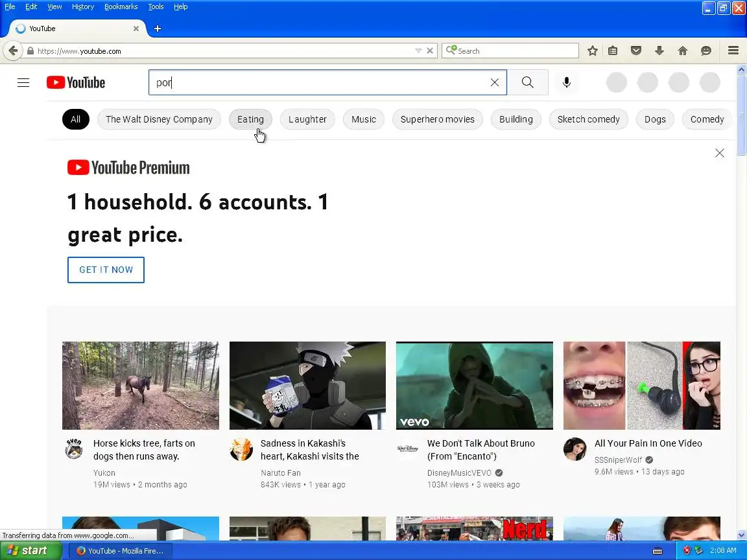This screenshot has height=560, width=747.
Task: Stop loading with the address bar X
Action: 430,51
